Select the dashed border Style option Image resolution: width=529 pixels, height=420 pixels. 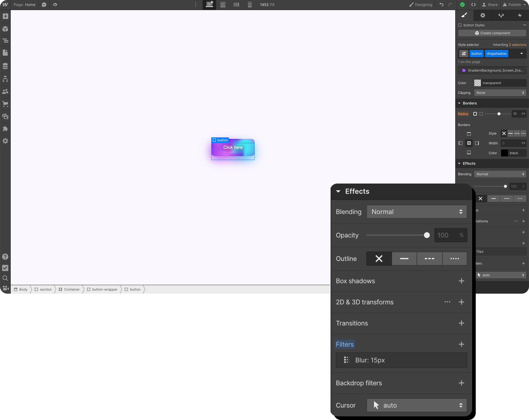(x=517, y=133)
